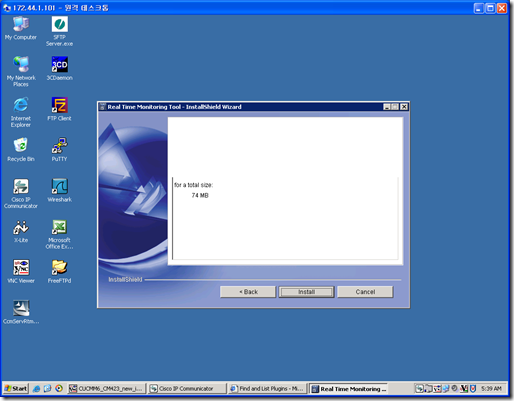The image size is (514, 401).
Task: Switch to Find and List Plugins taskbar window
Action: coord(268,389)
